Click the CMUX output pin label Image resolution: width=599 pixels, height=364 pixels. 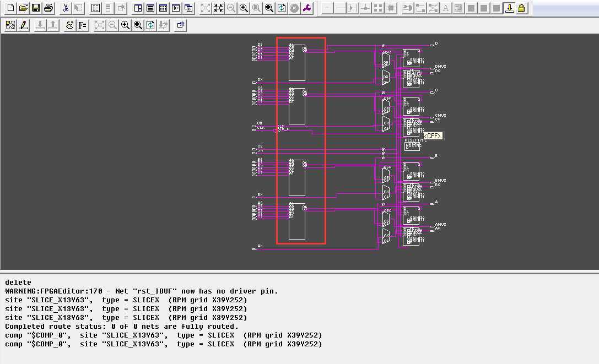440,115
